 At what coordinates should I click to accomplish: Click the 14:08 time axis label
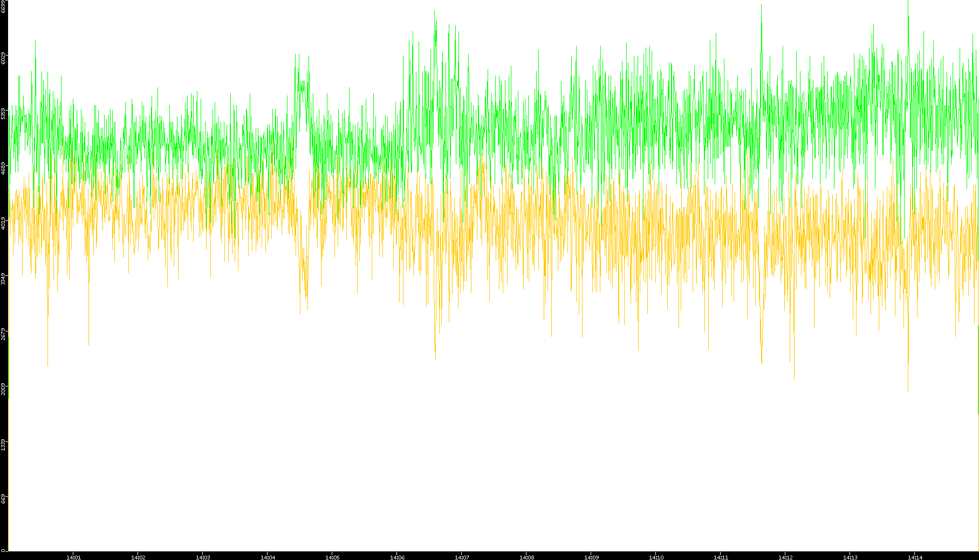coord(526,557)
